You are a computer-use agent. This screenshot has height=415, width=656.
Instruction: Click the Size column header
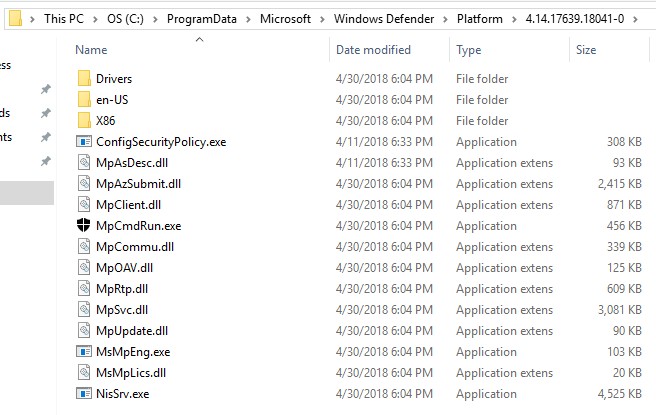click(x=586, y=50)
